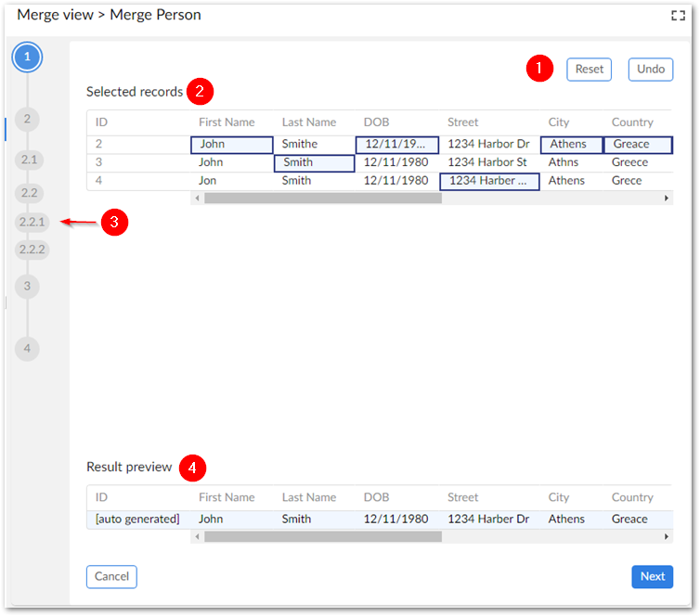Go to step 2.2.2 marker
The width and height of the screenshot is (700, 616).
(32, 250)
